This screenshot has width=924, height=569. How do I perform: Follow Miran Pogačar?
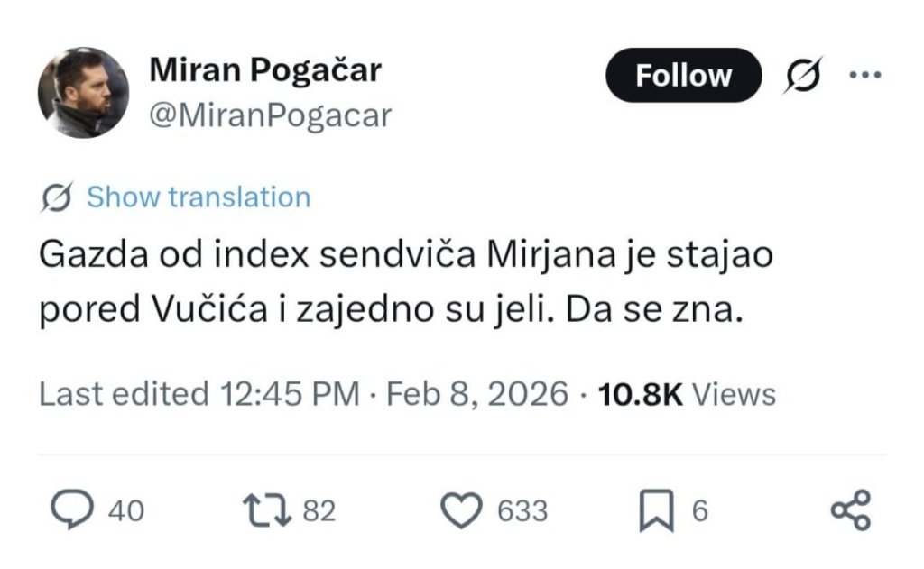point(683,76)
